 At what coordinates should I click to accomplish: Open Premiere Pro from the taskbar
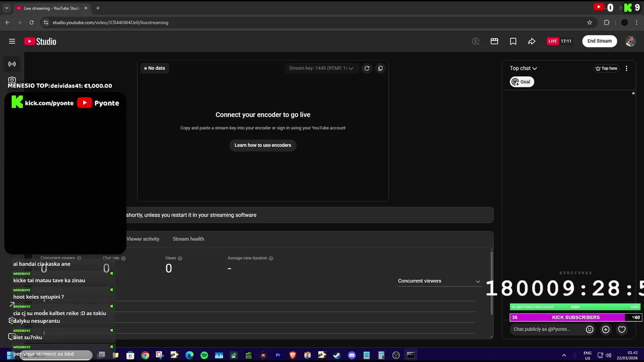(x=278, y=355)
